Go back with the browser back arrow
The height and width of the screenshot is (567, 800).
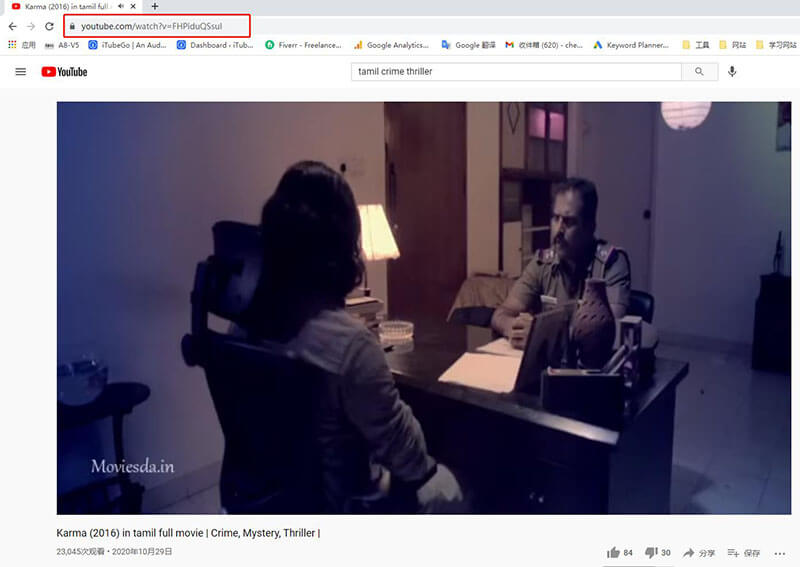pyautogui.click(x=13, y=27)
